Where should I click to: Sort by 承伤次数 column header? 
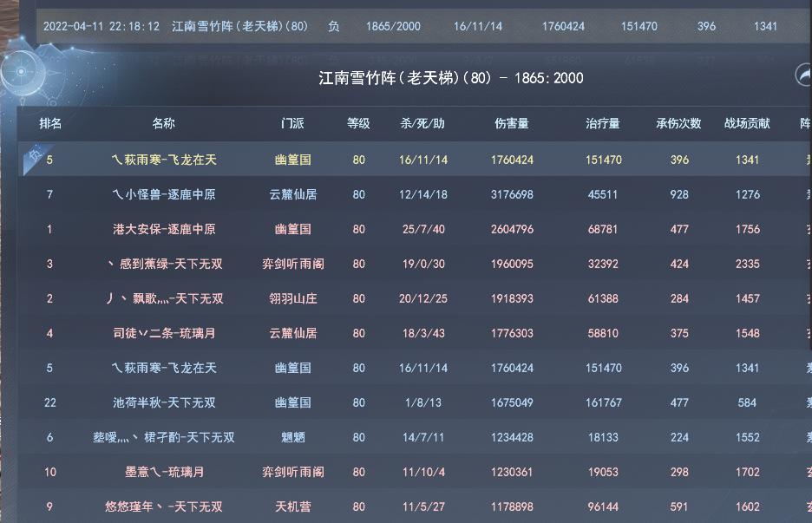[x=678, y=123]
